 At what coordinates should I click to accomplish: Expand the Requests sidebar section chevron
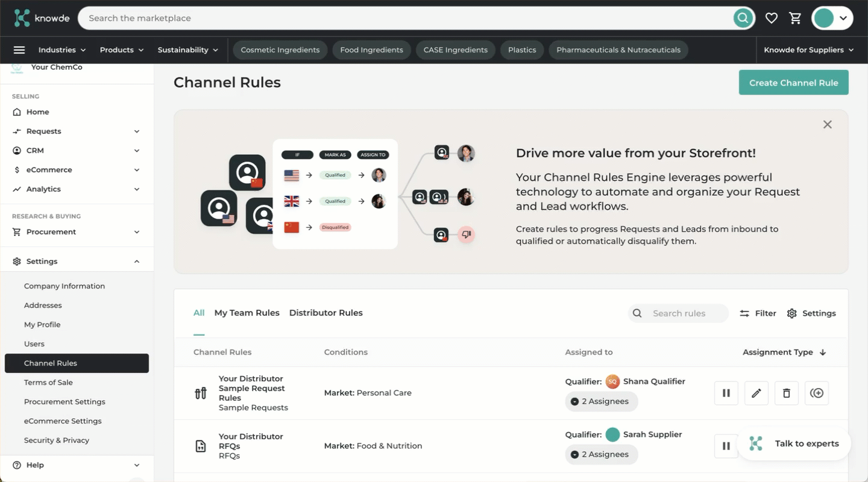coord(137,131)
